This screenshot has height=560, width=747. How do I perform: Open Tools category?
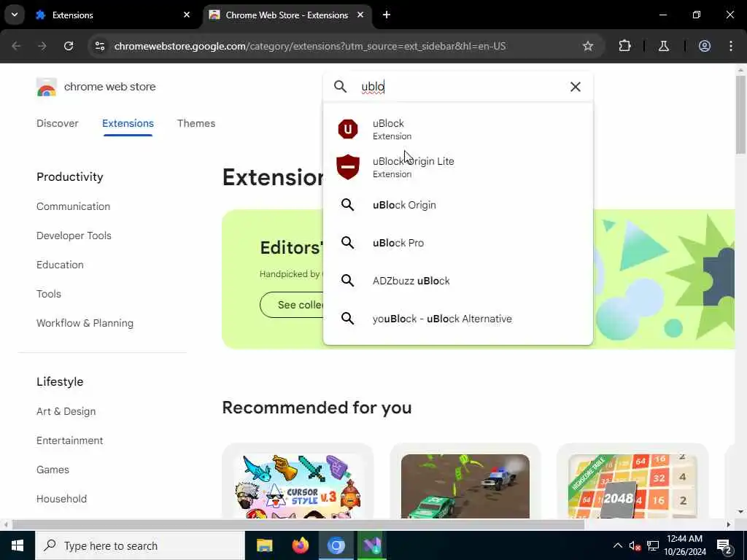tap(49, 294)
